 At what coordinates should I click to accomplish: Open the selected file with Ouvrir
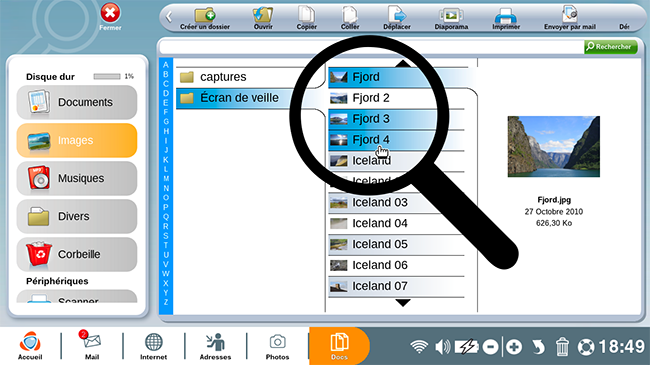point(263,15)
